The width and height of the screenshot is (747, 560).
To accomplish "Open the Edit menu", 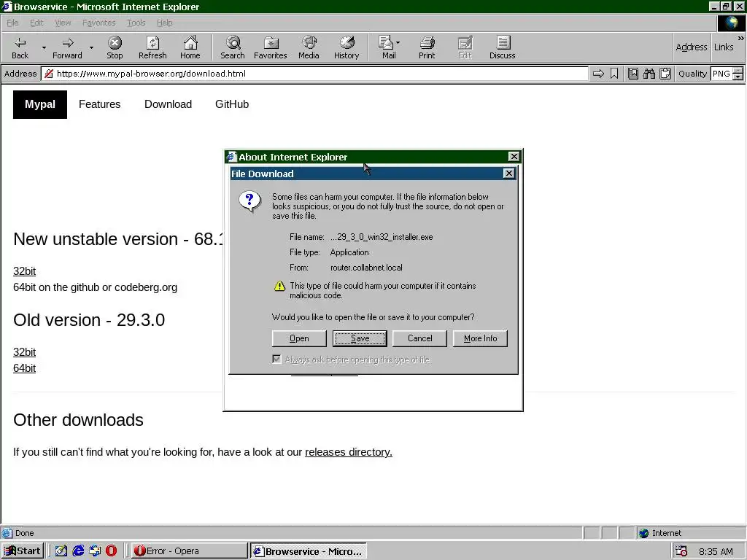I will click(36, 23).
